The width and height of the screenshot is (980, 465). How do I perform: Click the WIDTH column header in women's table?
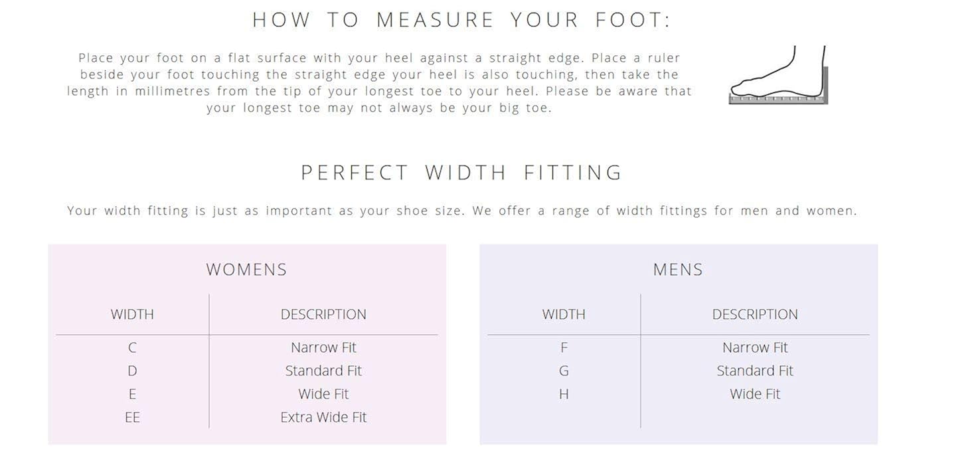pyautogui.click(x=132, y=314)
